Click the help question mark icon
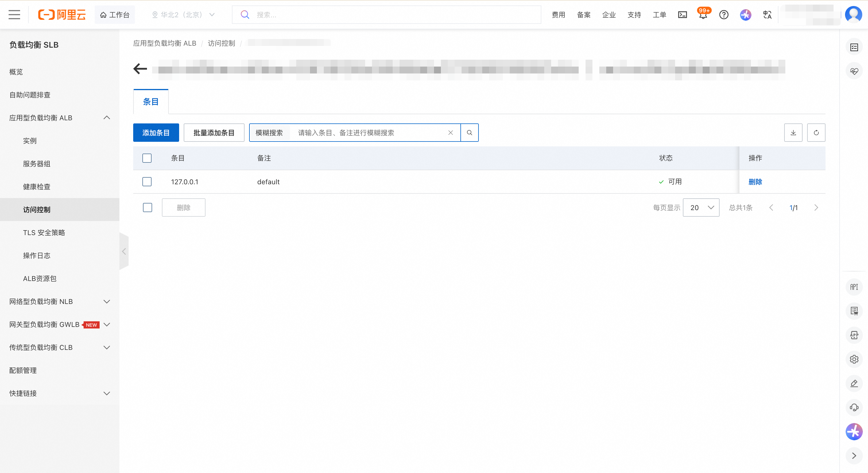Viewport: 868px width, 473px height. (724, 15)
